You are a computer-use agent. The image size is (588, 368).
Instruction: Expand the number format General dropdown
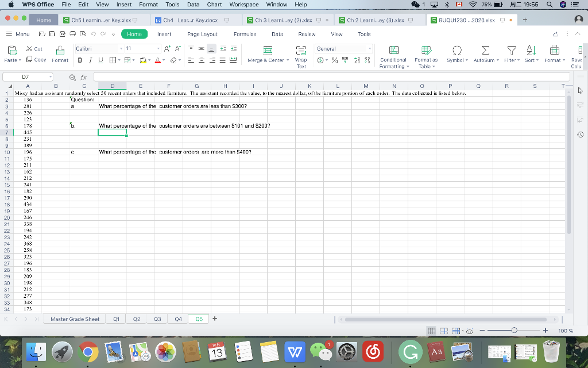[x=370, y=48]
